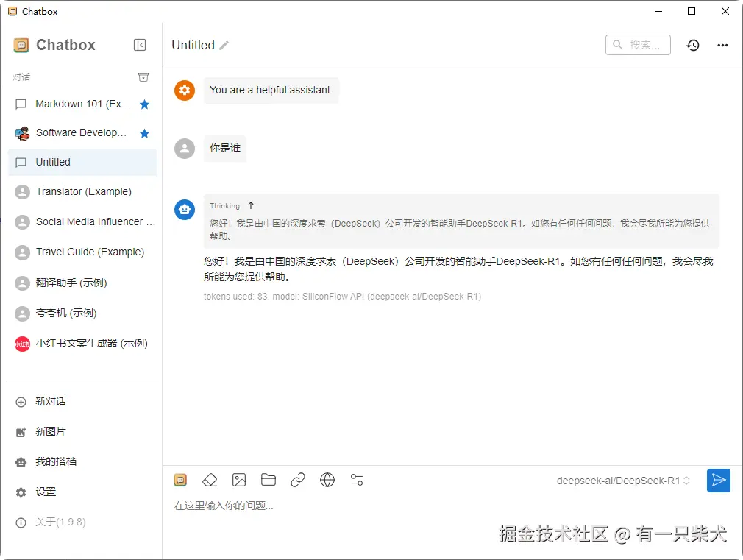The image size is (743, 560).
Task: Collapse the sidebar with the panel icon
Action: click(140, 45)
